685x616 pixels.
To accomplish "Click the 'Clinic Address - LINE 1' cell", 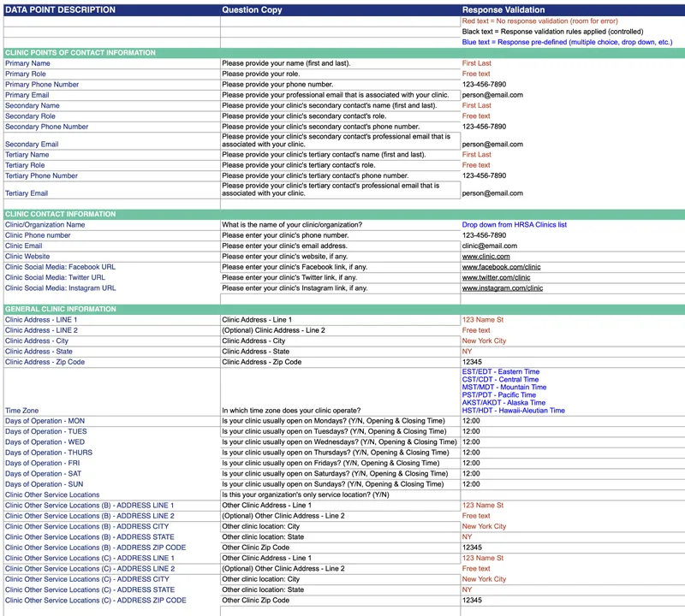I will [x=112, y=320].
